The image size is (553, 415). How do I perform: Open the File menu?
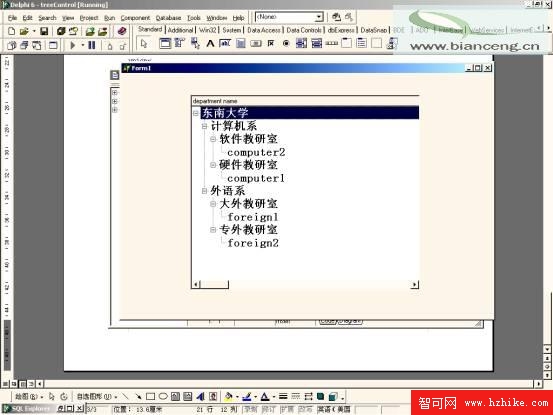pyautogui.click(x=12, y=18)
